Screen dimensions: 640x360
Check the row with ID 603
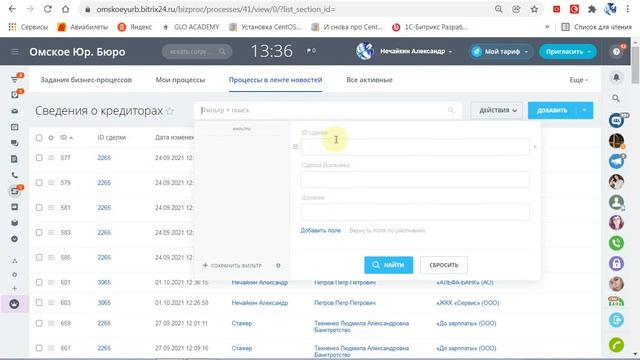(x=39, y=302)
